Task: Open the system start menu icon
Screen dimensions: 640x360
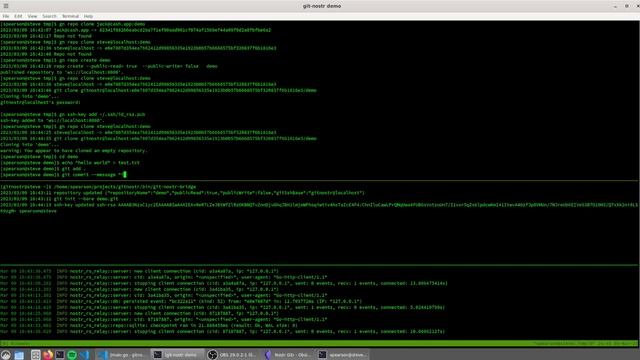Action: (6, 355)
